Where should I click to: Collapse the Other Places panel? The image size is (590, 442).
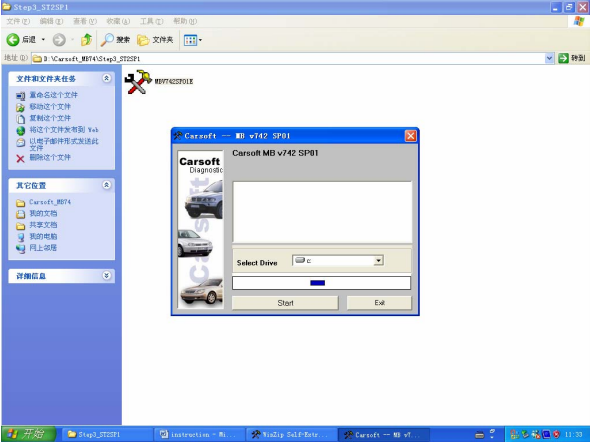[x=106, y=185]
